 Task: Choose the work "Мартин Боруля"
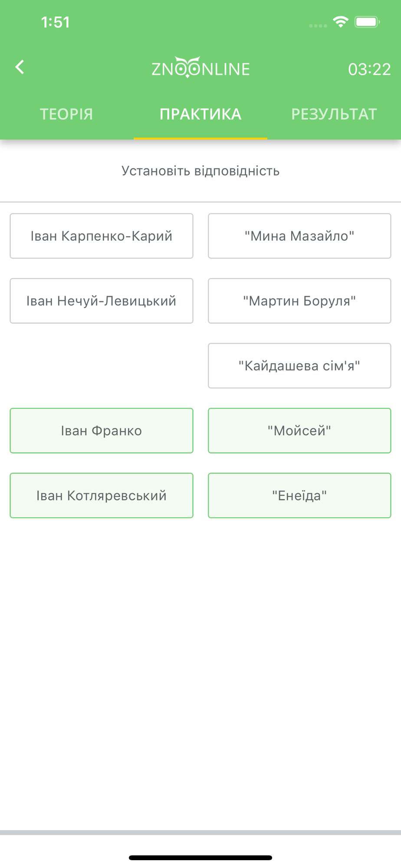tap(299, 301)
